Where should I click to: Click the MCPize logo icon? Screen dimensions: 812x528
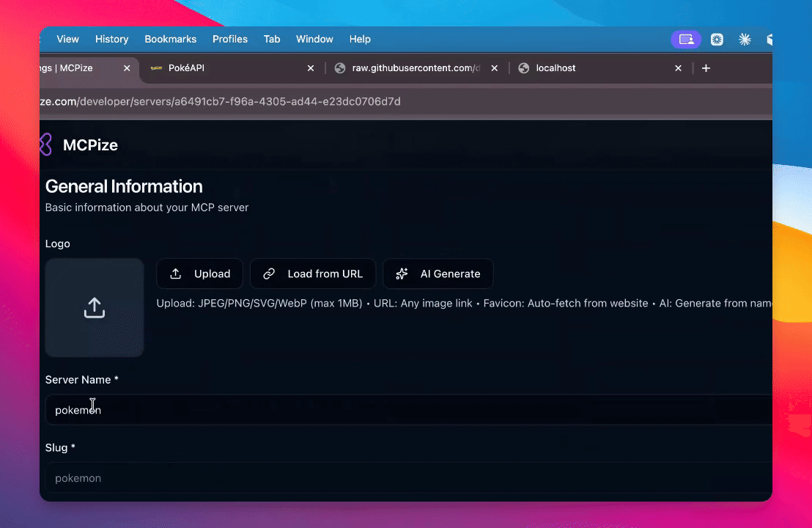pos(45,144)
